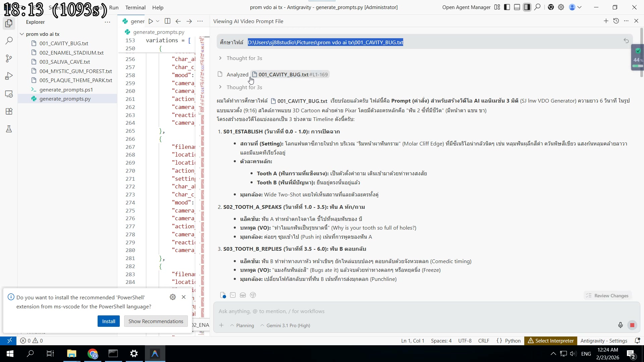Select the Chrome browser icon in chat toolbar
644x362 pixels.
(x=253, y=295)
